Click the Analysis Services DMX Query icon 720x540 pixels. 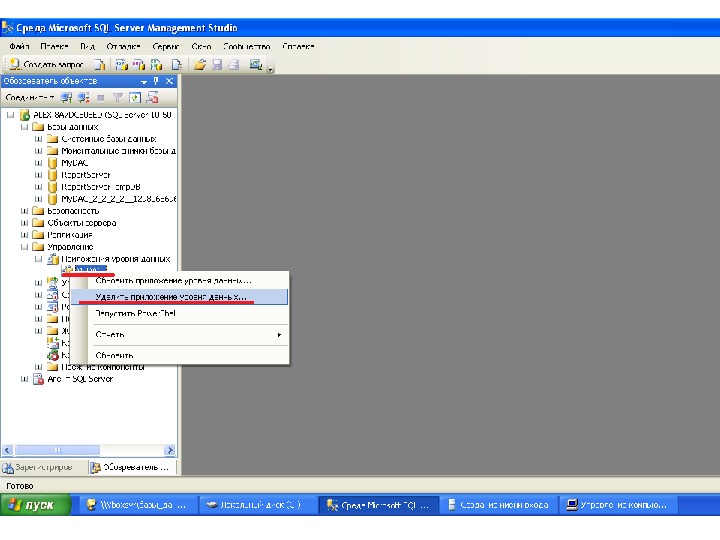click(139, 65)
